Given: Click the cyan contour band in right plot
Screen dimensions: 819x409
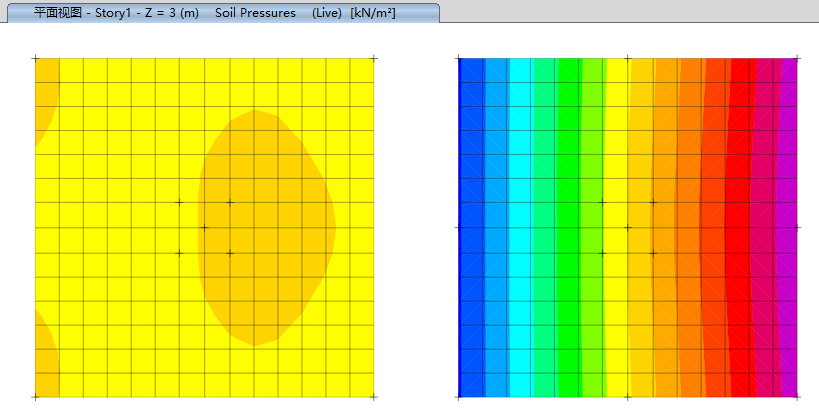Looking at the screenshot, I should (x=520, y=228).
